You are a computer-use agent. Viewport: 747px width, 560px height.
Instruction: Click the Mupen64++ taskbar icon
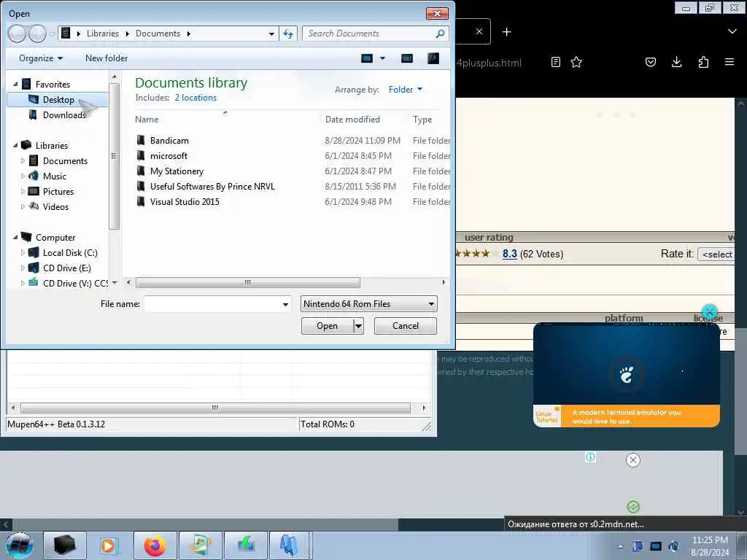(x=289, y=545)
